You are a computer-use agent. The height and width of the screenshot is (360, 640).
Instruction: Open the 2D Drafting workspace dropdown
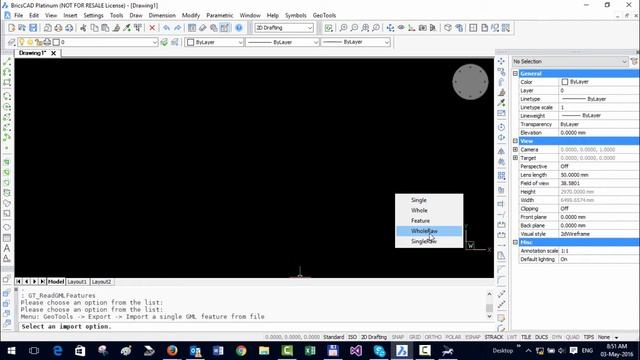pos(284,28)
